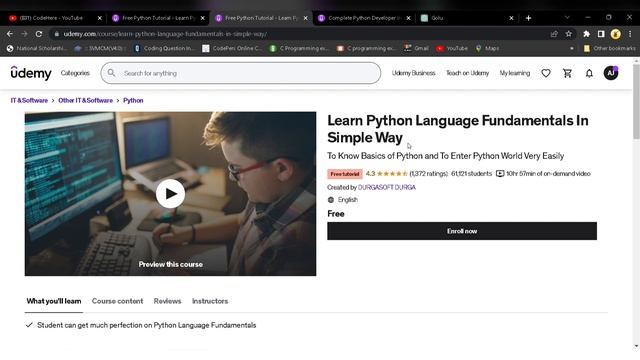Open the National Scholarship bookmark
The height and width of the screenshot is (360, 640).
tap(37, 48)
